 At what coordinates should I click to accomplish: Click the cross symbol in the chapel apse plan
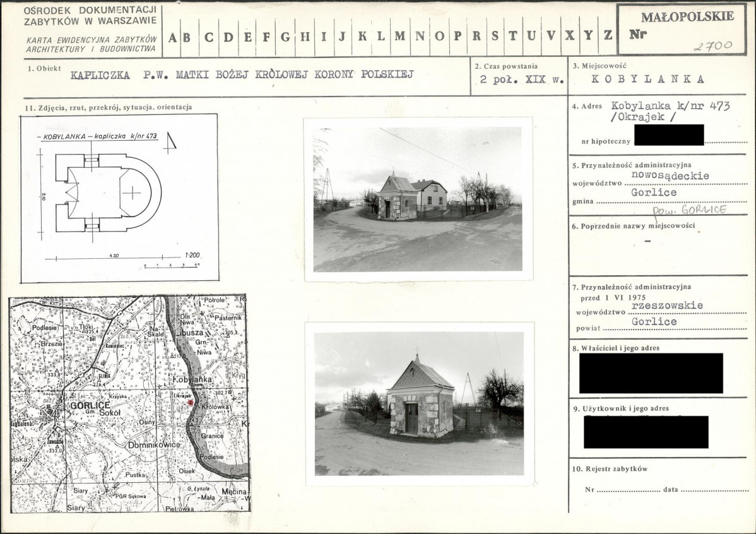pos(132,193)
